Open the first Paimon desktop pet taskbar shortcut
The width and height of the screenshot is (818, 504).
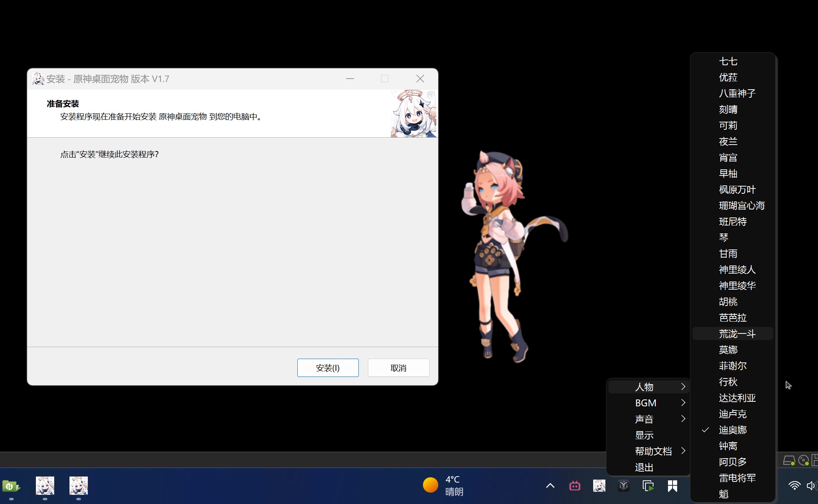click(x=45, y=486)
